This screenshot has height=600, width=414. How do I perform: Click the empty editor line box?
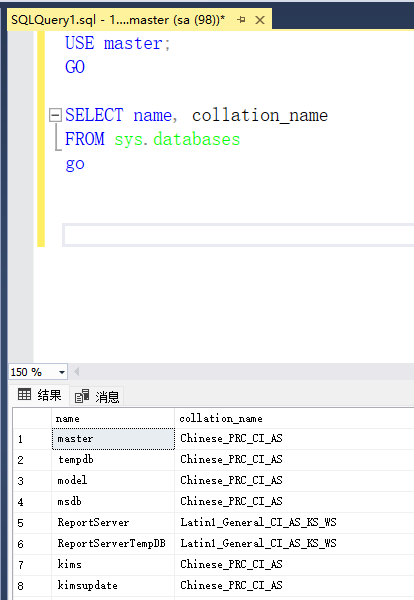tap(238, 235)
